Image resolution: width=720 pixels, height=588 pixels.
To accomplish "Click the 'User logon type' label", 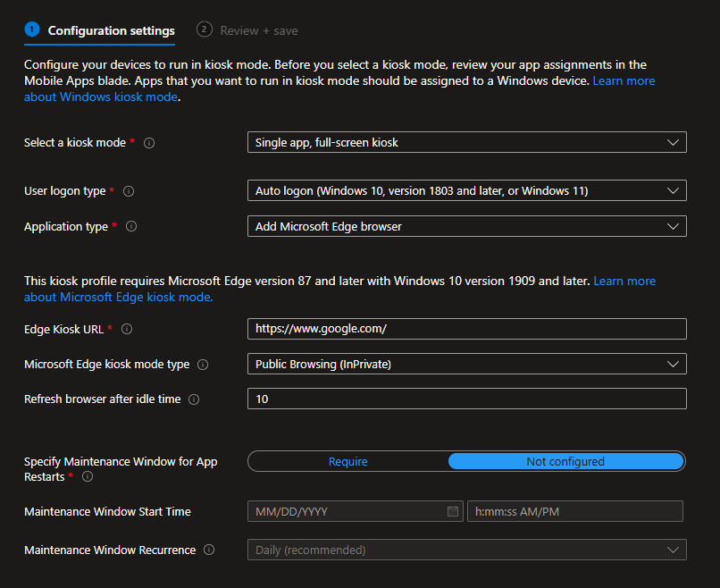I will (x=64, y=191).
